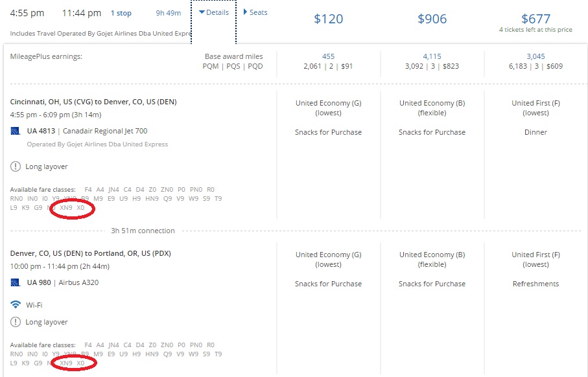Collapse the Details section
Viewport: 588px width, 377px height.
point(214,12)
